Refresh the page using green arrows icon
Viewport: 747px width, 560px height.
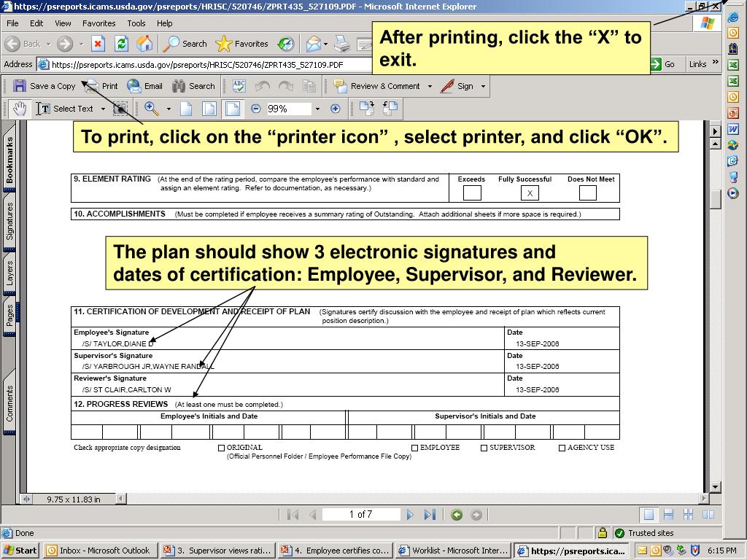(x=122, y=44)
